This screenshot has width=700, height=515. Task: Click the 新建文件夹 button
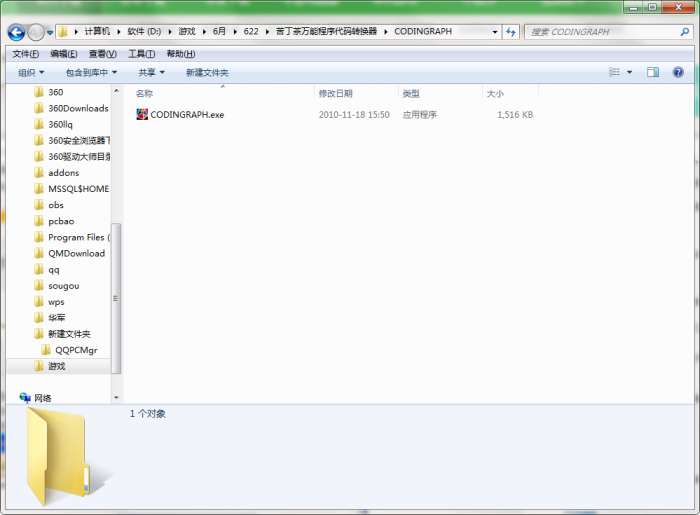pyautogui.click(x=207, y=72)
